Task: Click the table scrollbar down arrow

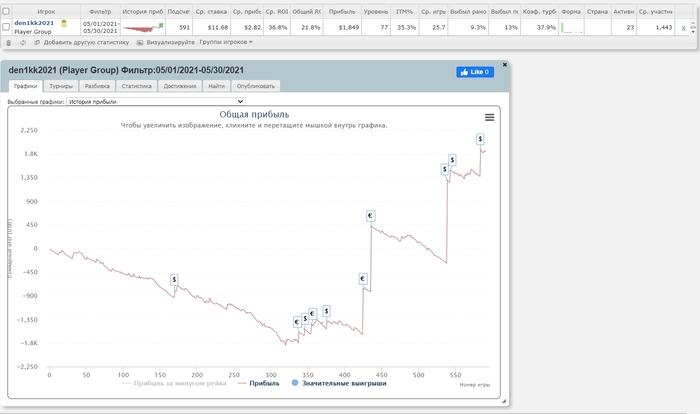Action: (693, 32)
